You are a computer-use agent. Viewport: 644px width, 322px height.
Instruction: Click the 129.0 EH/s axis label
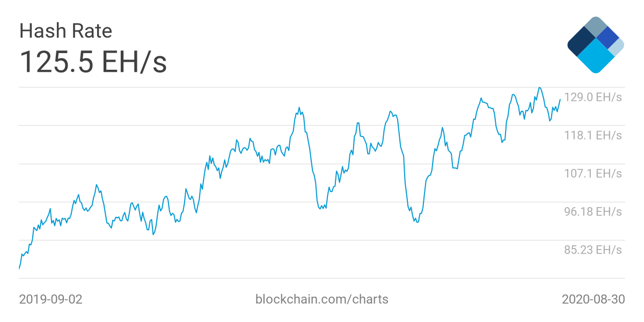(592, 98)
